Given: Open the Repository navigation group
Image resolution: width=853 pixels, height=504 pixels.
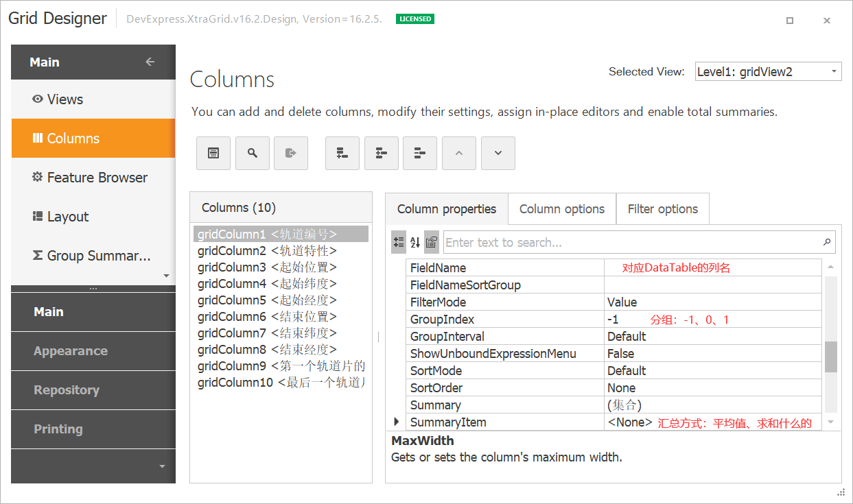Looking at the screenshot, I should pyautogui.click(x=93, y=390).
